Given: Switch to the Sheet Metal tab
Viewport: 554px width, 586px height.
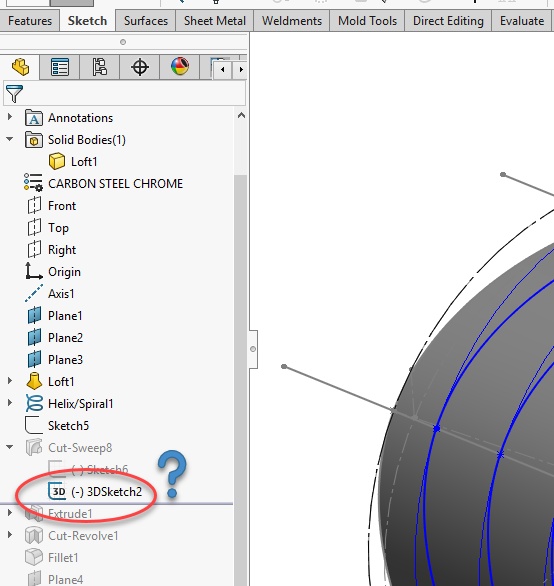Looking at the screenshot, I should point(215,21).
